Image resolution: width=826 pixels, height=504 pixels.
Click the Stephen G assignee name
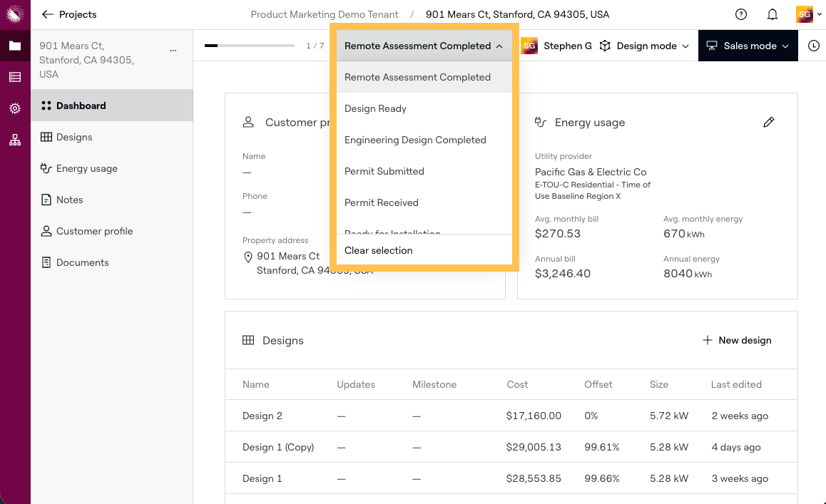tap(567, 46)
